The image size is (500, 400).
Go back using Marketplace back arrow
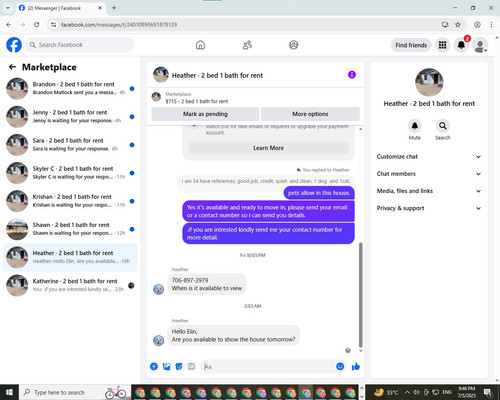coord(12,67)
